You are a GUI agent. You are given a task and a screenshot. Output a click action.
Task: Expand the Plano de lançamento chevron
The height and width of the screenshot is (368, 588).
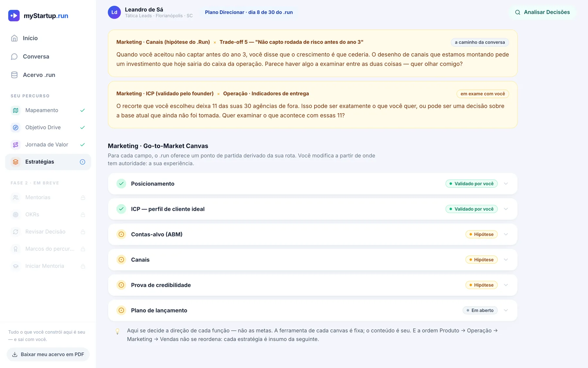[x=506, y=310]
